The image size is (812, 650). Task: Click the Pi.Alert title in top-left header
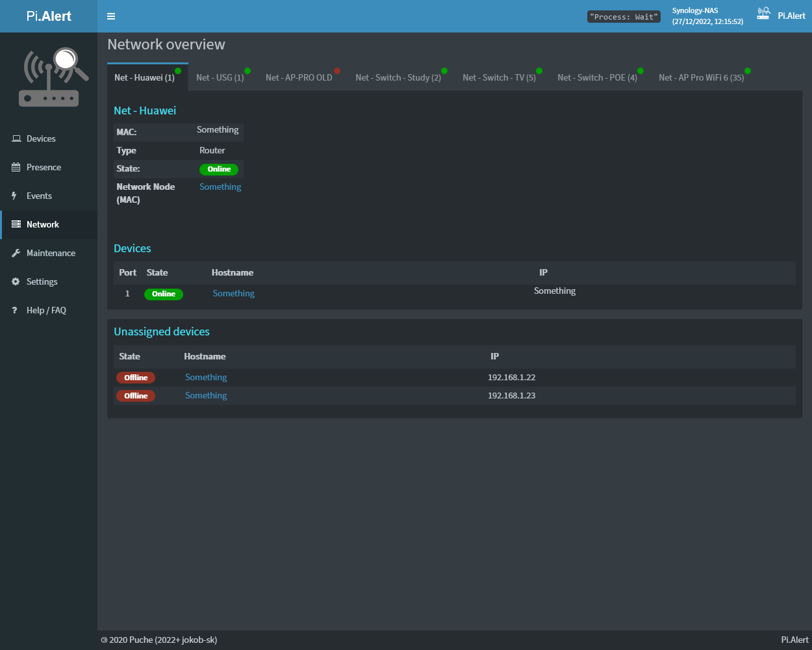(x=49, y=16)
